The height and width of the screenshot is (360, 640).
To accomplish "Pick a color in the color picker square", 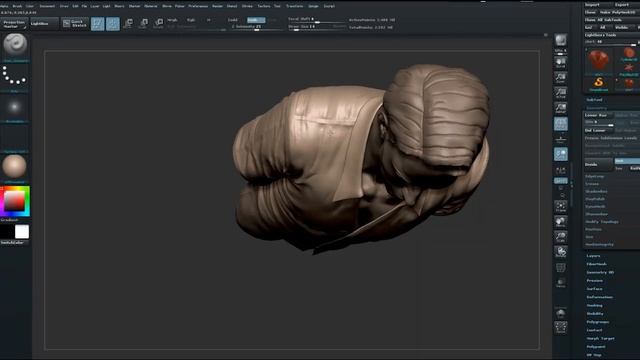I will coord(14,201).
